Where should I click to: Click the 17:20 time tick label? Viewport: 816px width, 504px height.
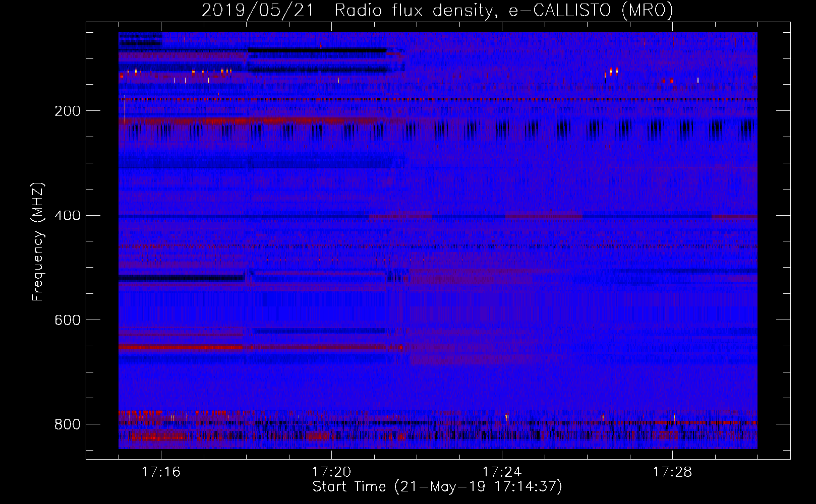click(331, 472)
